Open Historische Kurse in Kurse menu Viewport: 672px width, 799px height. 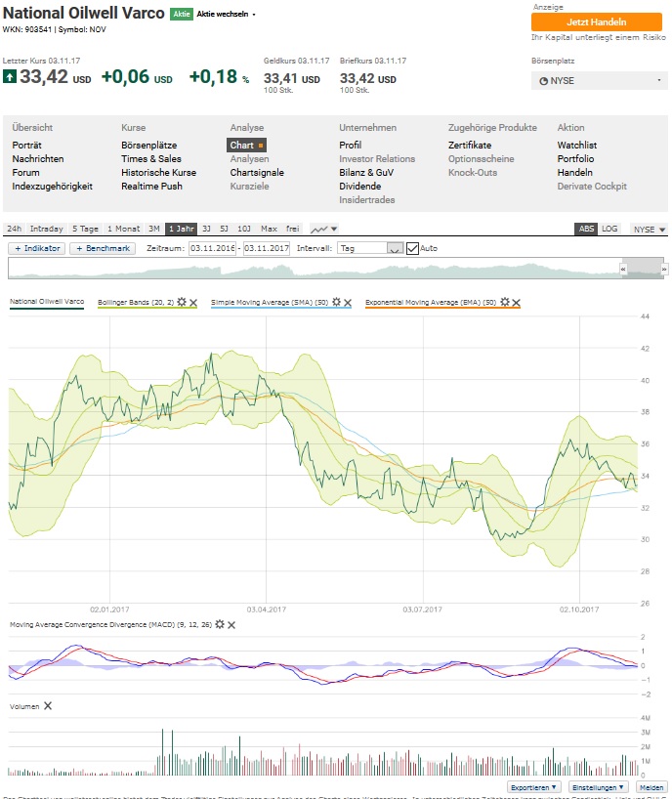click(x=158, y=172)
